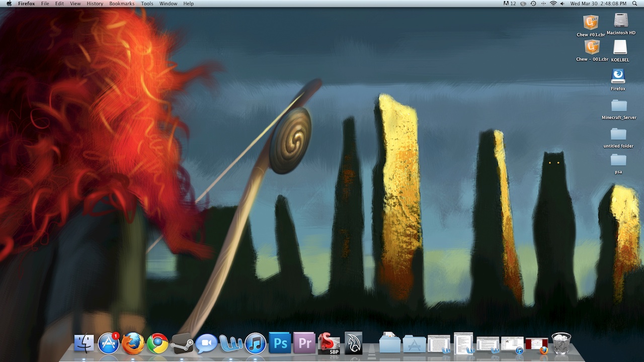The height and width of the screenshot is (362, 644).
Task: Open the History menu
Action: coord(95,4)
